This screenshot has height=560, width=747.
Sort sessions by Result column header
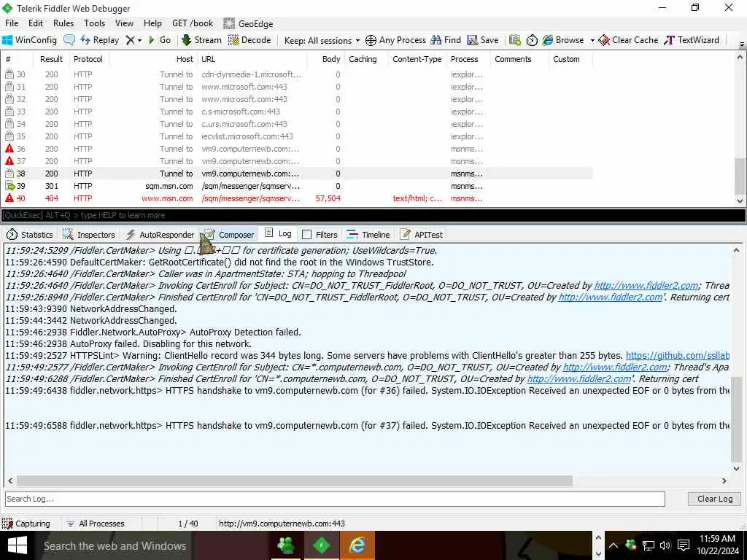click(x=51, y=59)
